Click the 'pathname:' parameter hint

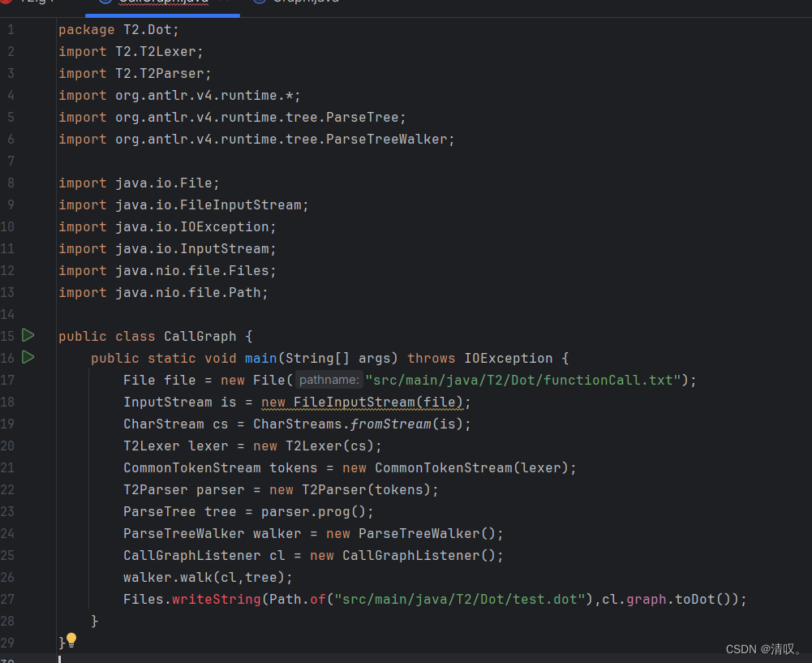(329, 380)
